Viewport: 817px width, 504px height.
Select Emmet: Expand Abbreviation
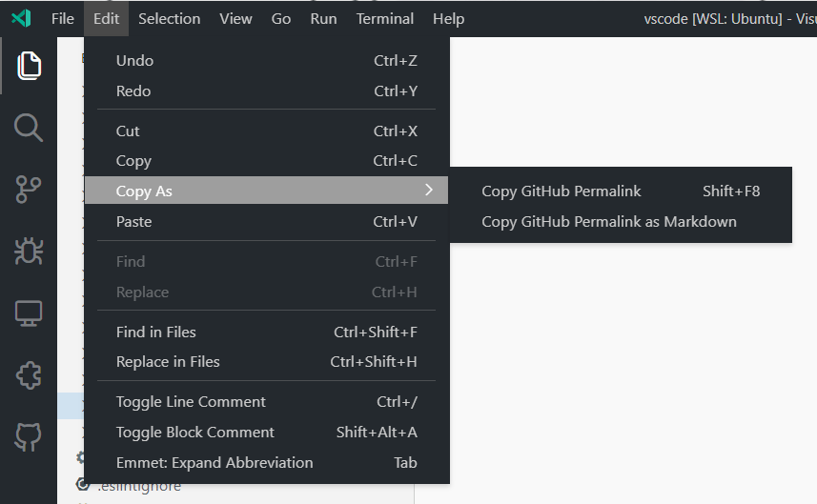click(x=214, y=463)
